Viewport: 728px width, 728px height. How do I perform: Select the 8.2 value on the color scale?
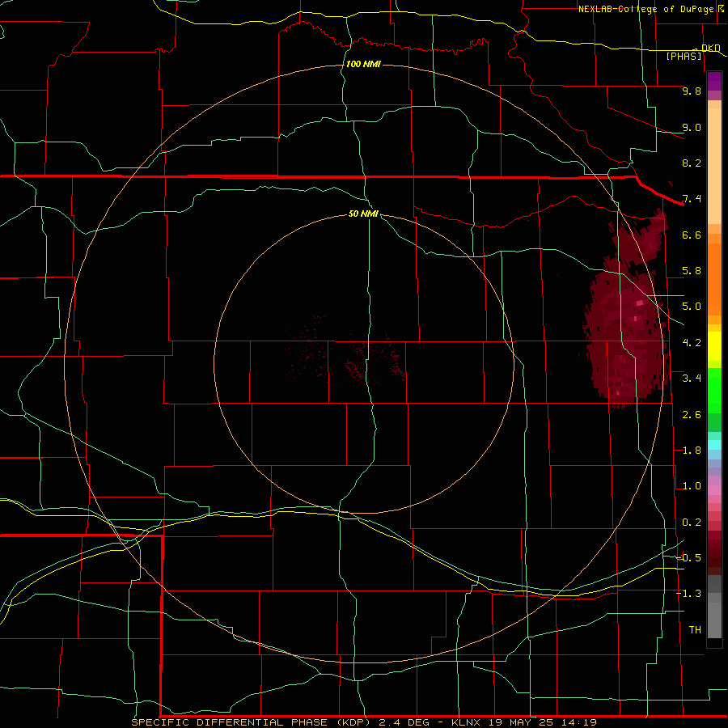692,163
